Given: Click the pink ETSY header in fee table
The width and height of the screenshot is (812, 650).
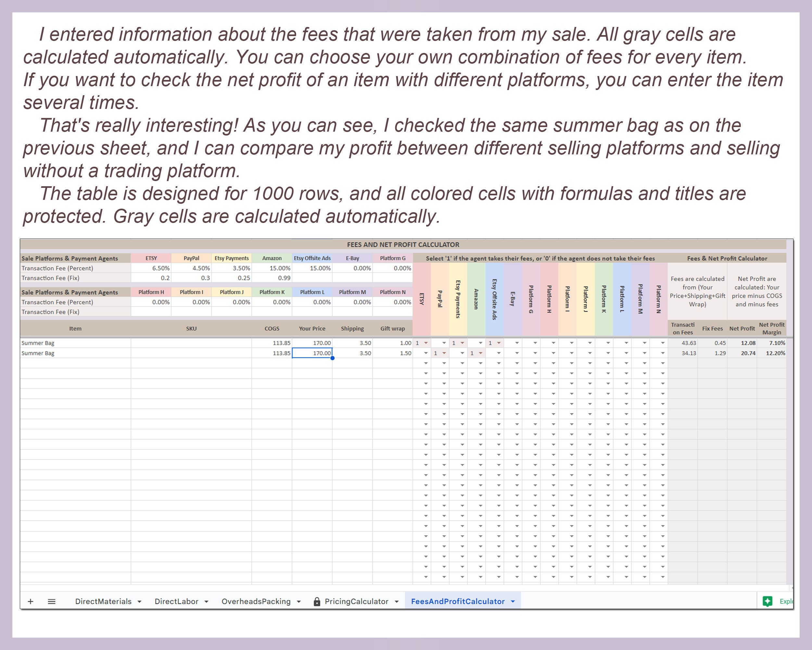Looking at the screenshot, I should tap(151, 258).
